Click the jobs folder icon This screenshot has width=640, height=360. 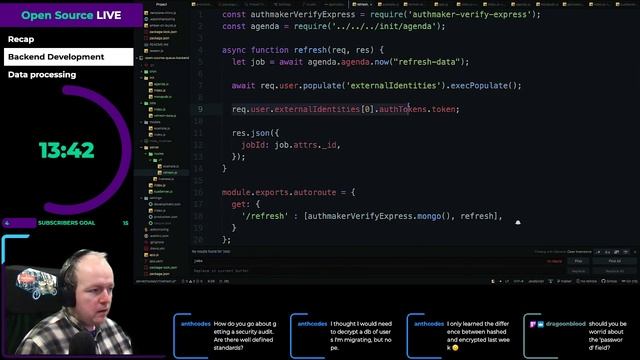pos(147,103)
